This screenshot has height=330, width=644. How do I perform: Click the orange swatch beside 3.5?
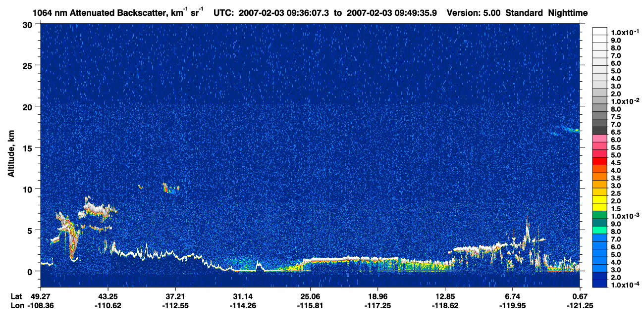pyautogui.click(x=599, y=177)
